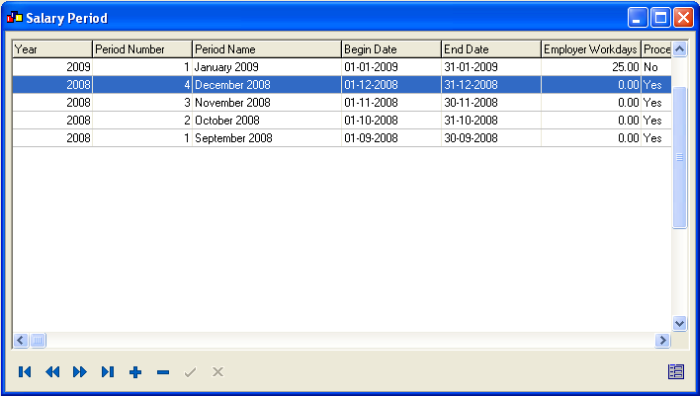
Task: Click the End Date column header
Action: click(492, 49)
